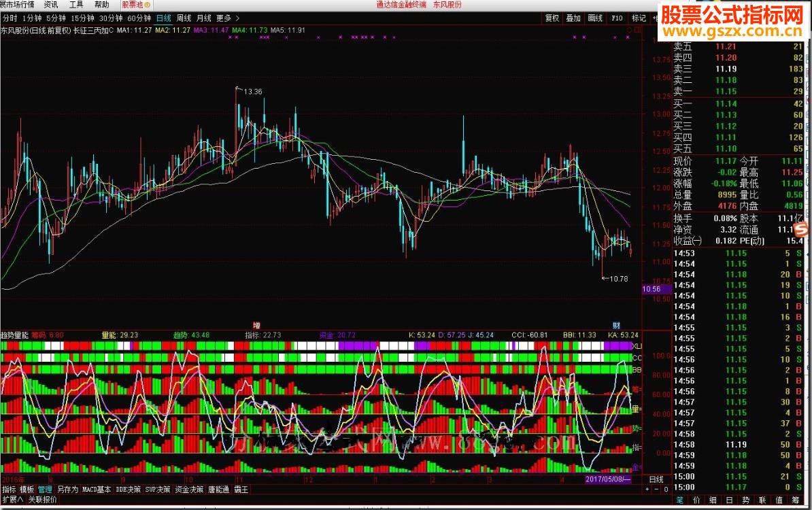
Task: Click the 另存为 save-as button
Action: [x=67, y=490]
